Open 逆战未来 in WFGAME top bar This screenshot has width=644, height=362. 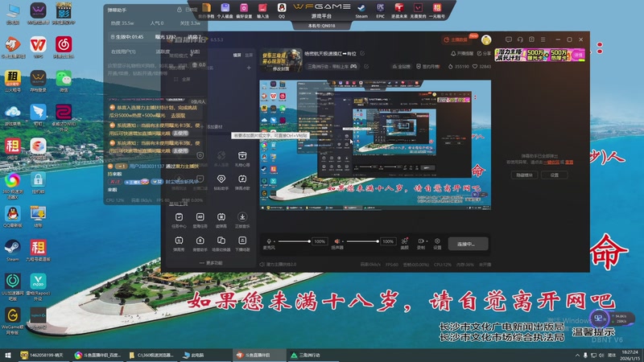tap(398, 10)
